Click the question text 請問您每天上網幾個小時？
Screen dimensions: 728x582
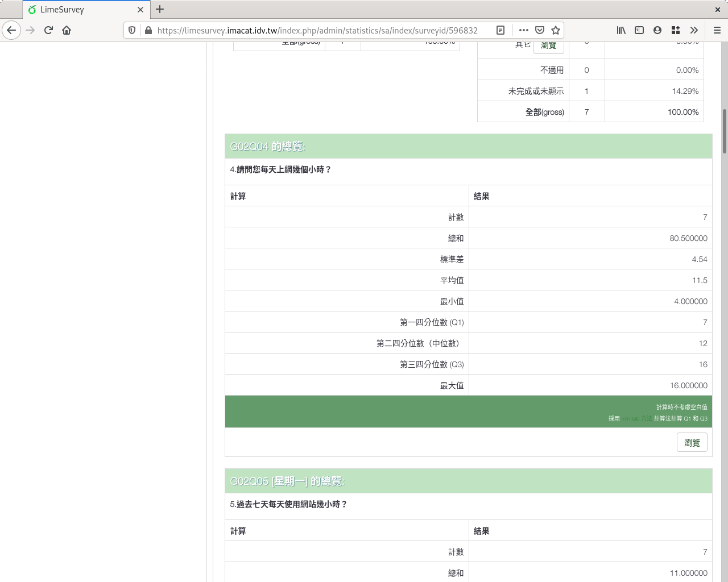click(x=284, y=169)
